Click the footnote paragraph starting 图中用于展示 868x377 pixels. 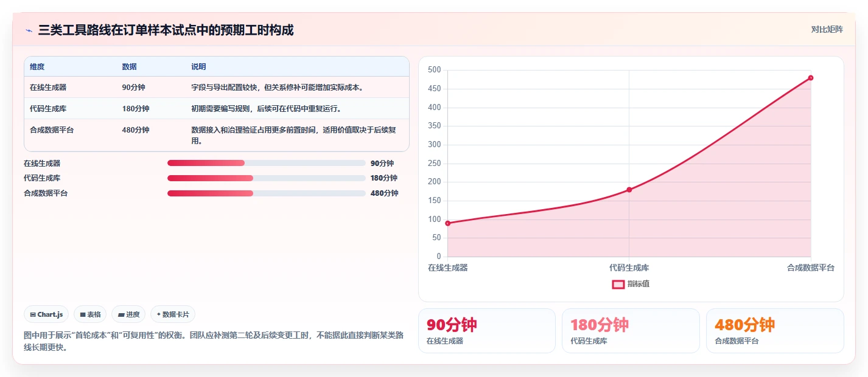(x=213, y=342)
